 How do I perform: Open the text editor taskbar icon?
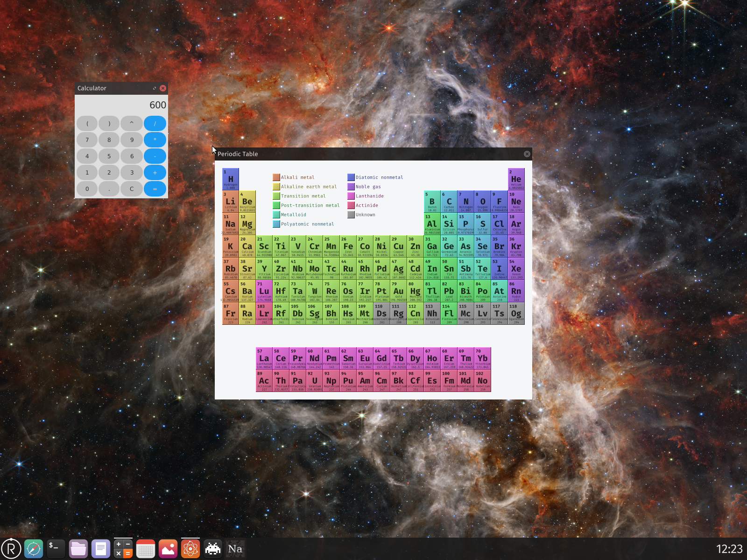[101, 549]
